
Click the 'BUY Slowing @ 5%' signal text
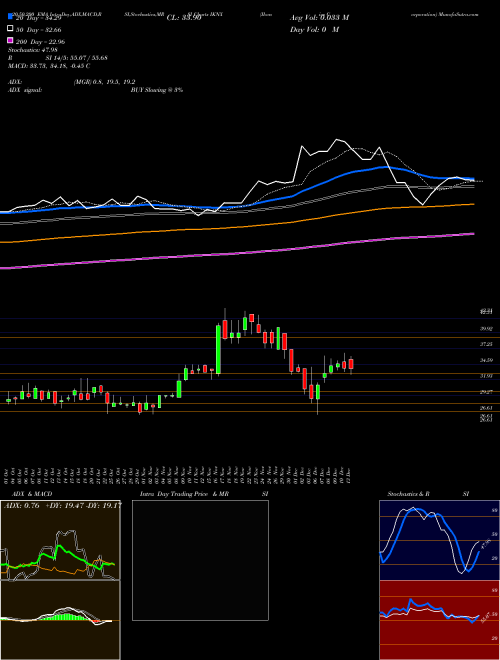[157, 90]
